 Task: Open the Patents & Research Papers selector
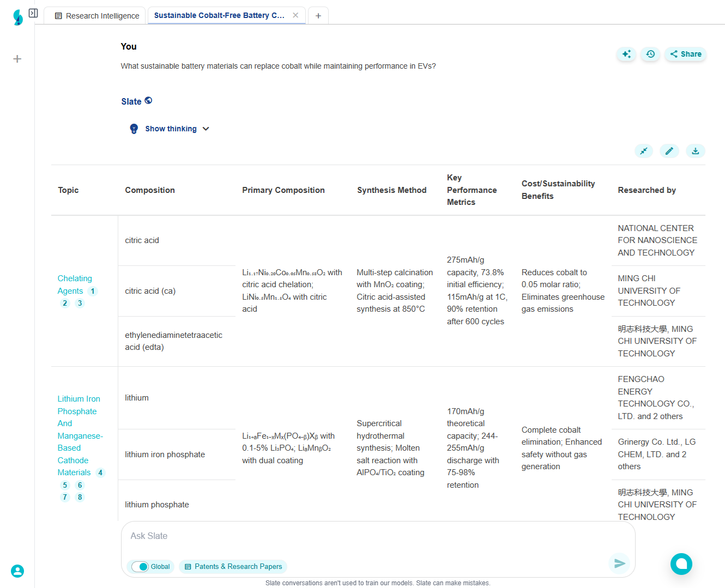point(233,567)
